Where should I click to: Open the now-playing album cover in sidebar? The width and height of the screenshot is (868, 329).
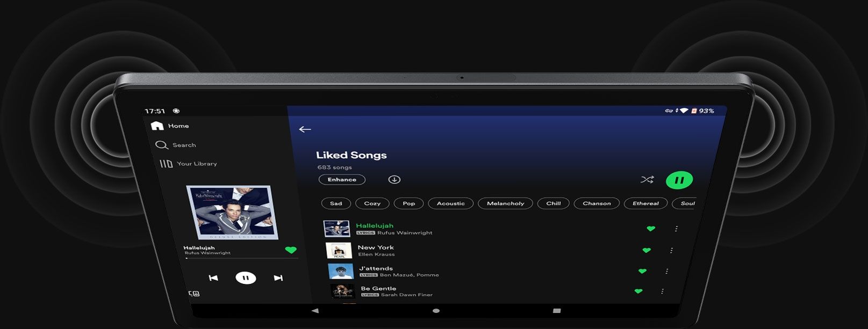tap(232, 213)
